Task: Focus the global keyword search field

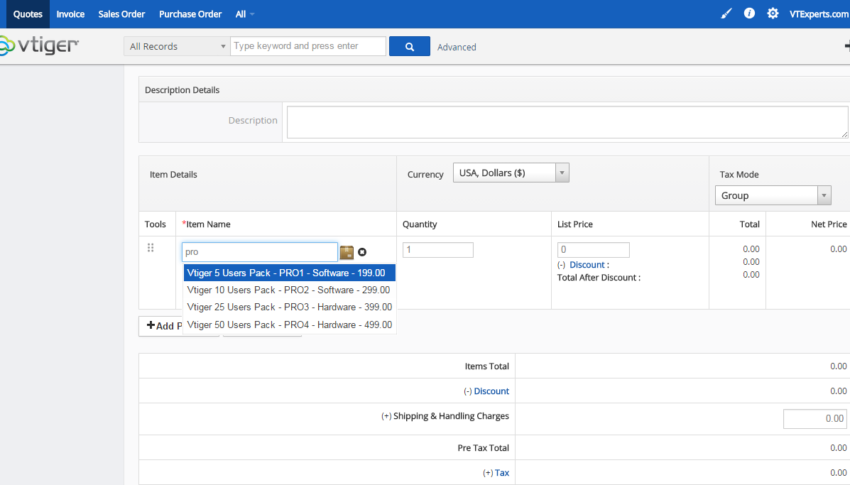Action: tap(308, 46)
